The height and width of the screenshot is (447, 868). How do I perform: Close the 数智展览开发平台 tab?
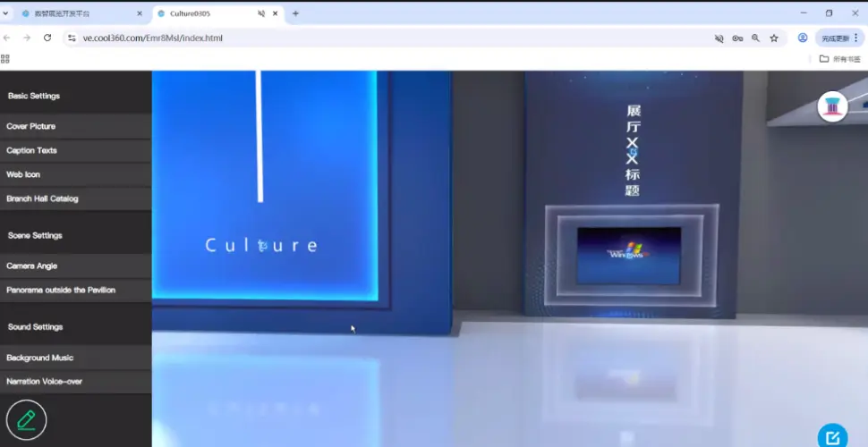[x=140, y=13]
